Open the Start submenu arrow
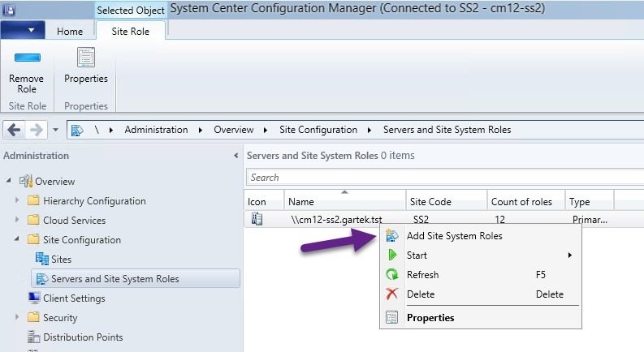644x352 pixels. pyautogui.click(x=570, y=255)
